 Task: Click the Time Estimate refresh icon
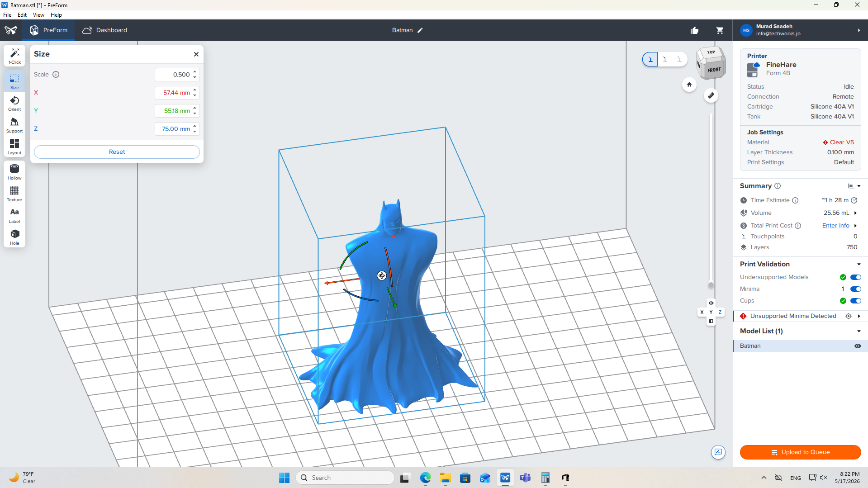854,200
